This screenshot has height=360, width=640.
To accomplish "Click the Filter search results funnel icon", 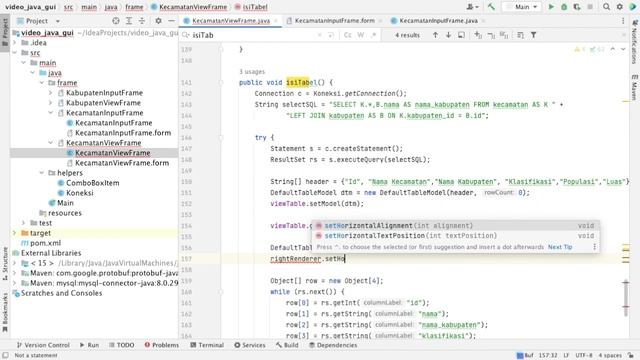I will click(533, 35).
